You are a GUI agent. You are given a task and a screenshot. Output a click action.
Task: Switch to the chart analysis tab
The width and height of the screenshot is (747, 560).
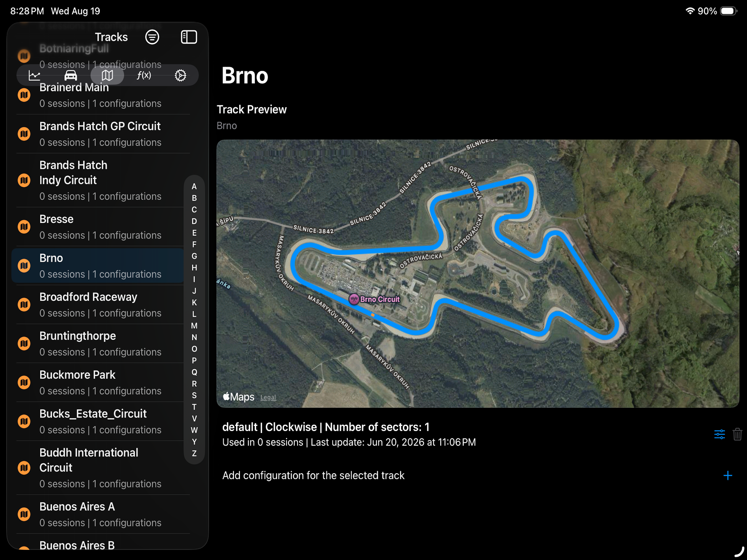click(34, 75)
